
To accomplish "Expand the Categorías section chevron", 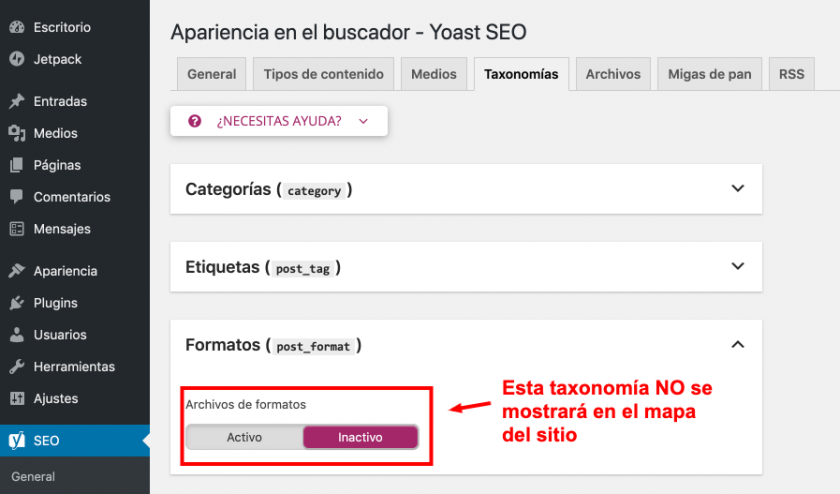I will pyautogui.click(x=738, y=189).
